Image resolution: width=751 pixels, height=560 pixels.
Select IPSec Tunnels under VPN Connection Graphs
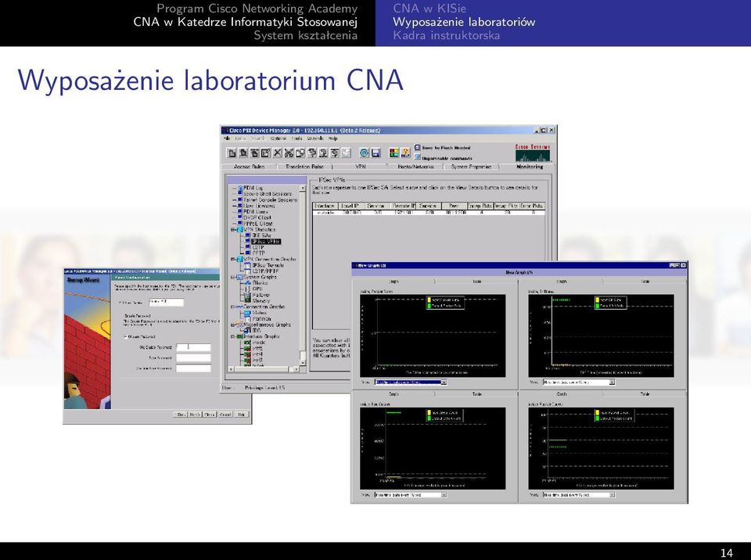pyautogui.click(x=268, y=265)
